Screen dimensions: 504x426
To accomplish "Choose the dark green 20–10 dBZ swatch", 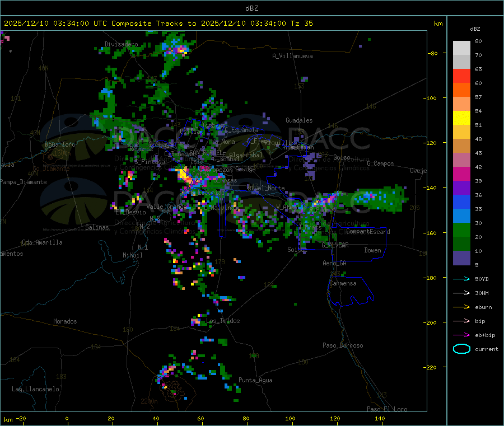I will (x=461, y=244).
